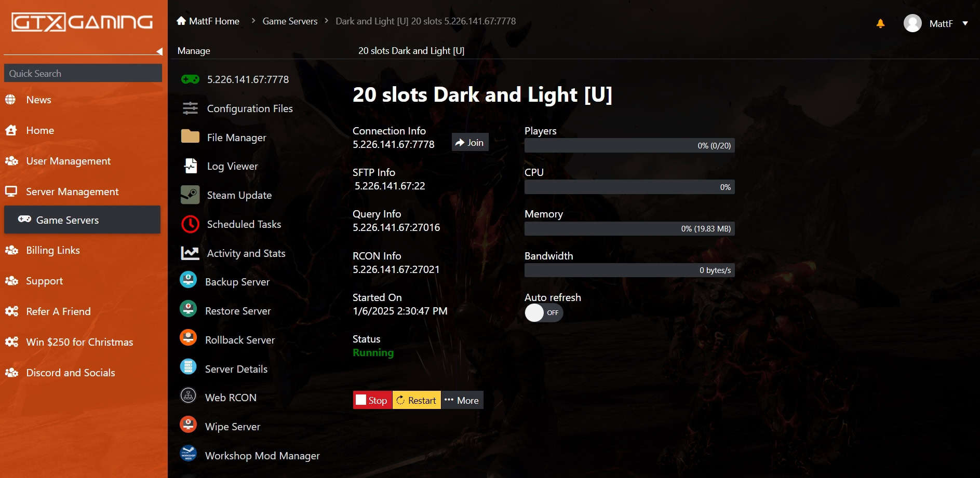The width and height of the screenshot is (980, 478).
Task: Click the Workshop Mod Manager icon
Action: click(x=188, y=454)
